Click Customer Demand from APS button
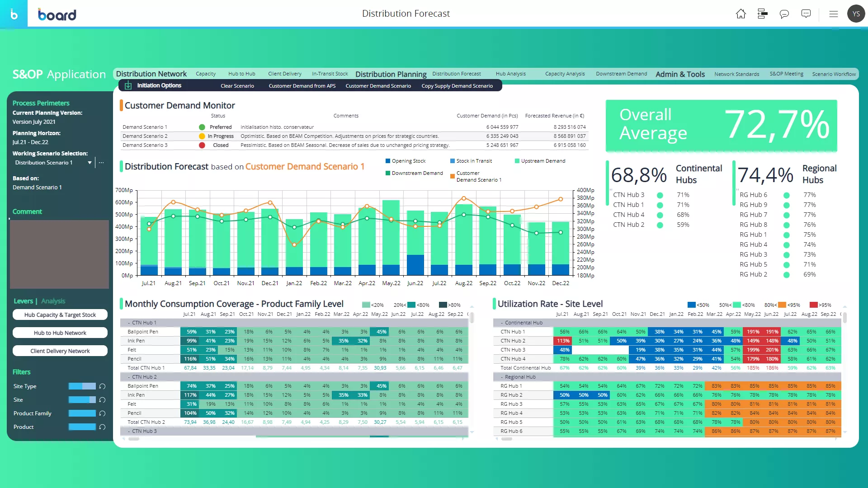 pyautogui.click(x=302, y=85)
